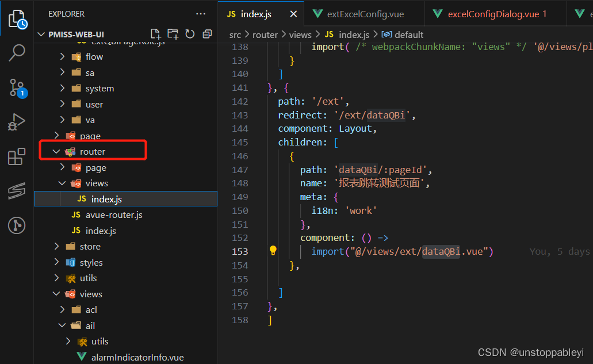
Task: Click src breadcrumb segment
Action: click(235, 35)
